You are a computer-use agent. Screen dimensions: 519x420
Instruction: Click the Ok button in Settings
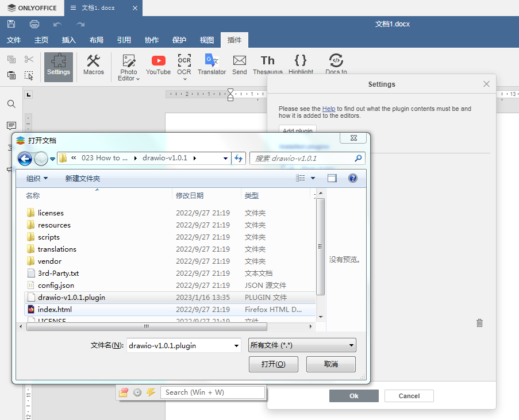(354, 396)
